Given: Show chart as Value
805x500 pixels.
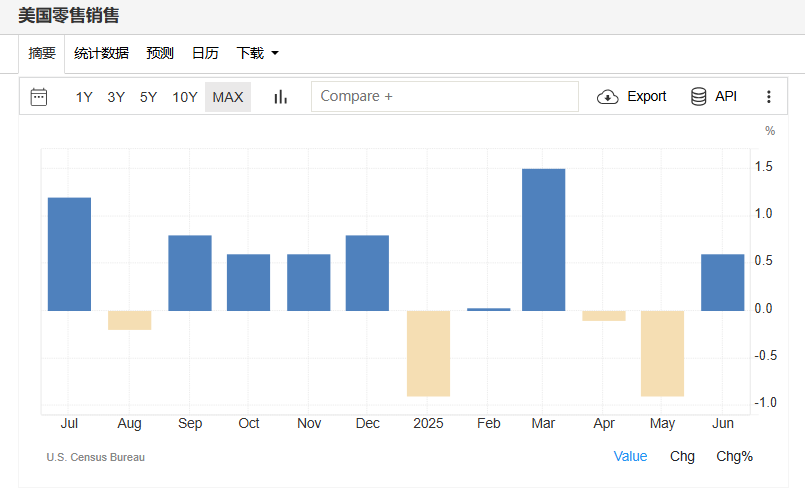Looking at the screenshot, I should click(x=630, y=456).
